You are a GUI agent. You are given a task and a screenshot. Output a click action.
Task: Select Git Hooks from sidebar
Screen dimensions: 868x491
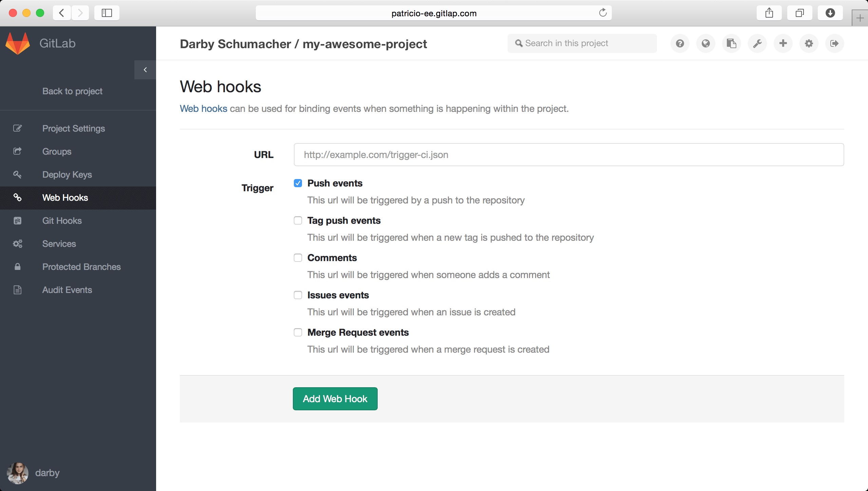tap(62, 220)
